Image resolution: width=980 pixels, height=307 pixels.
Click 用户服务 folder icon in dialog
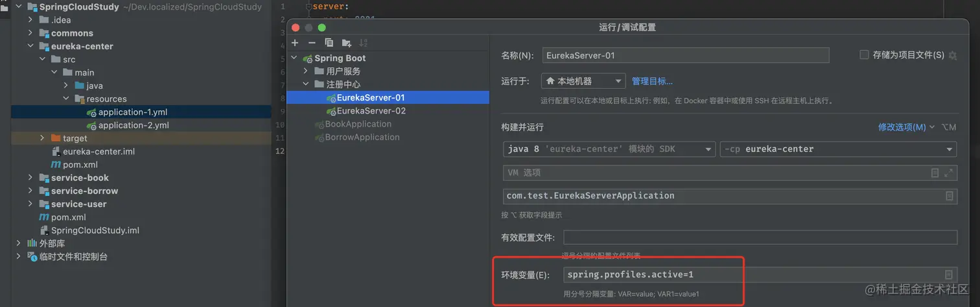[x=319, y=71]
